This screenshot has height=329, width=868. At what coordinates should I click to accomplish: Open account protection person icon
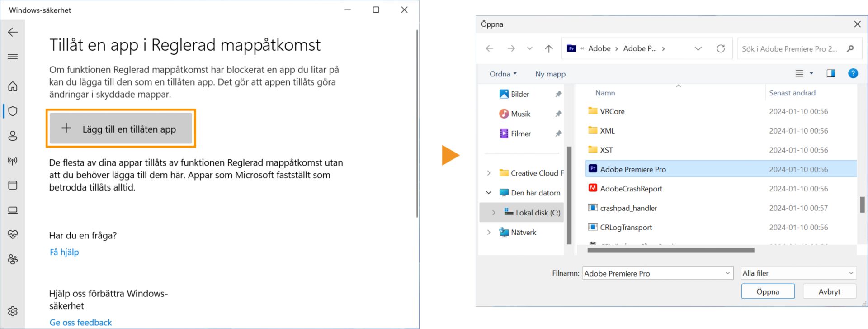13,136
